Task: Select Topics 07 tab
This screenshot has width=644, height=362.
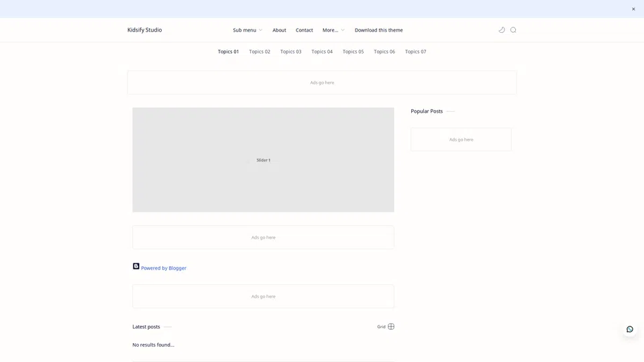Action: coord(416,52)
